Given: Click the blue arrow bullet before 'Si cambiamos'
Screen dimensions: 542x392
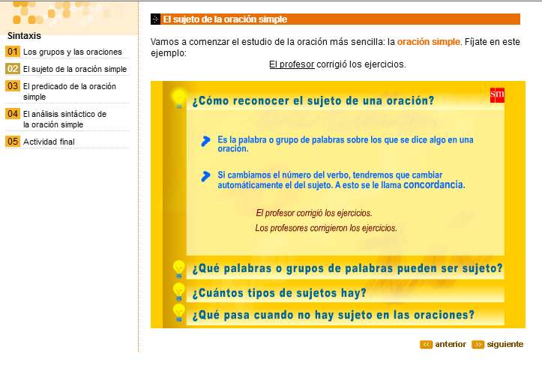Looking at the screenshot, I should pos(205,176).
